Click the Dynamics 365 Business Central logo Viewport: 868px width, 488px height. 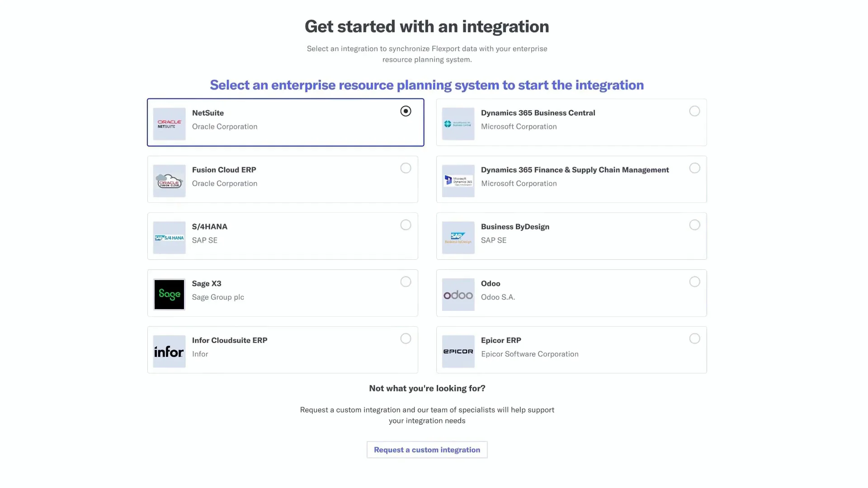[x=458, y=124]
